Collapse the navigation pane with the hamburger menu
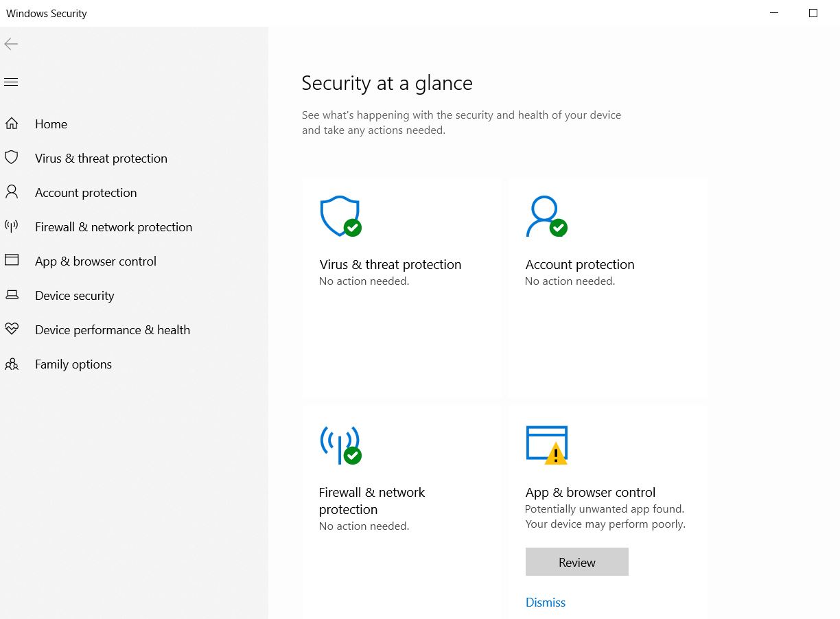 [11, 82]
